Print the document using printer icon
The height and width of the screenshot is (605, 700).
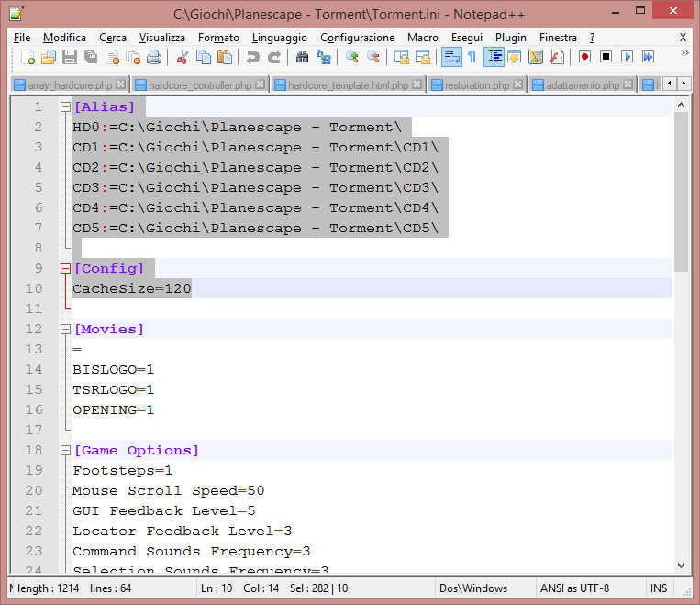pos(154,57)
